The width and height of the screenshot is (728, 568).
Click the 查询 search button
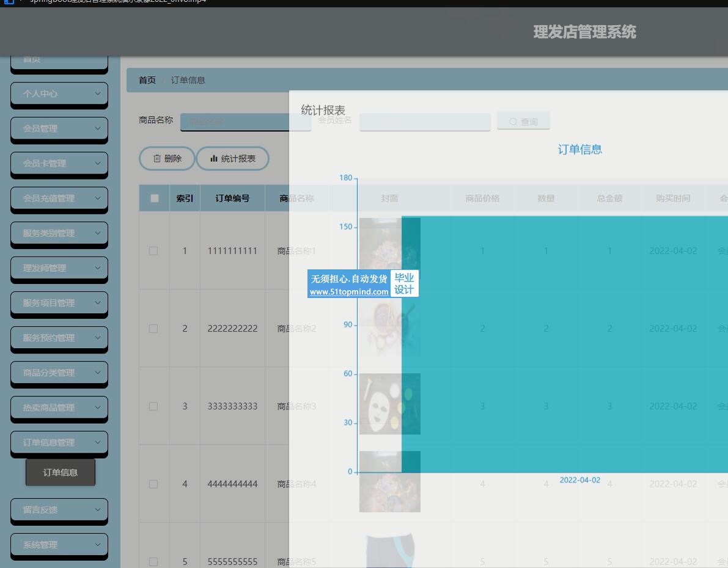tap(524, 122)
